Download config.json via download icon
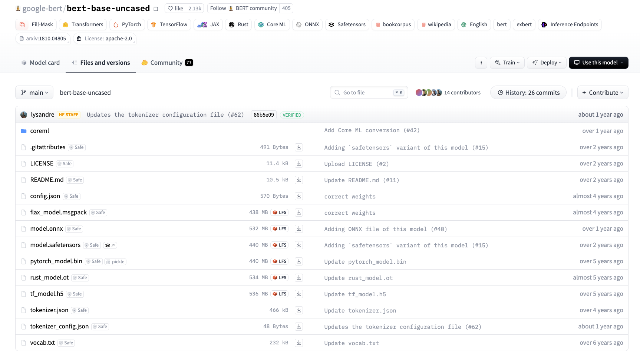Image resolution: width=640 pixels, height=364 pixels. (x=299, y=196)
